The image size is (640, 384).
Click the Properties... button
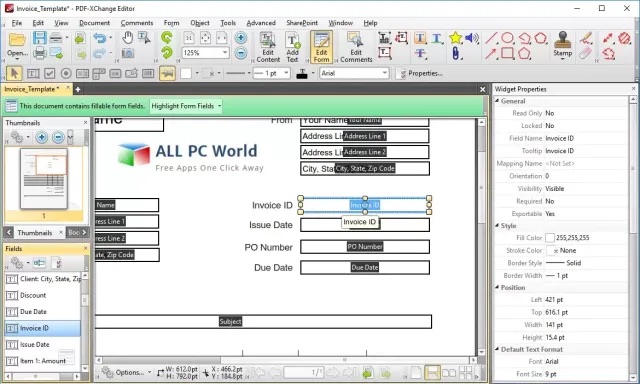(420, 73)
